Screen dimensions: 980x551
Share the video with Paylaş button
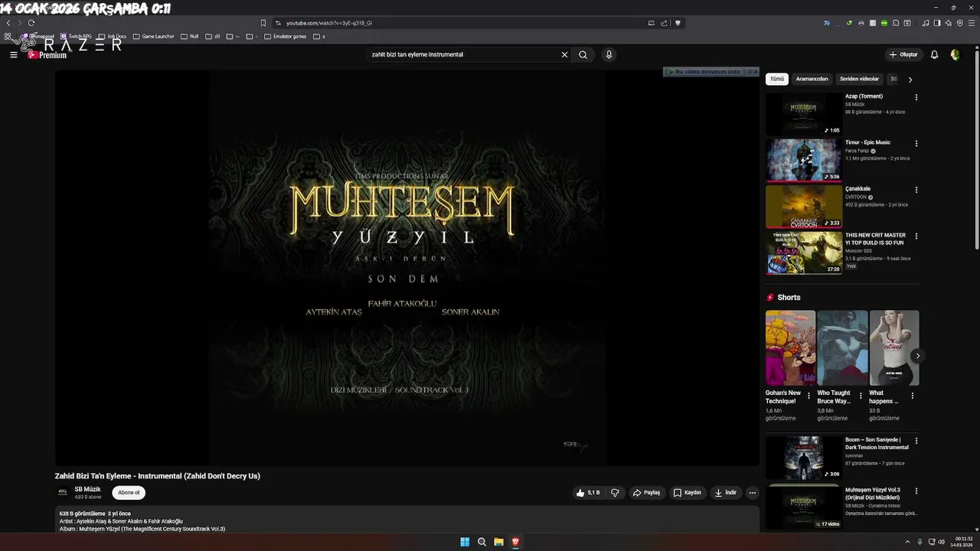(x=647, y=493)
